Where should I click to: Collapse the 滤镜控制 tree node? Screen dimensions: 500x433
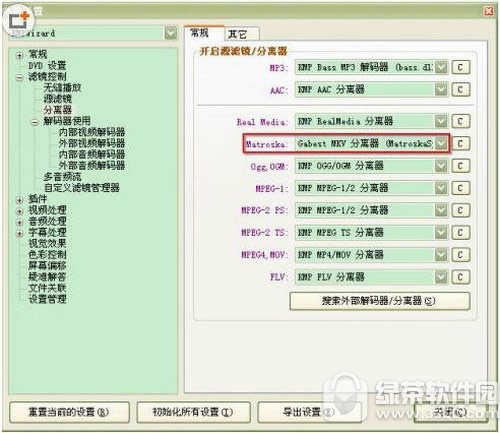tap(20, 77)
